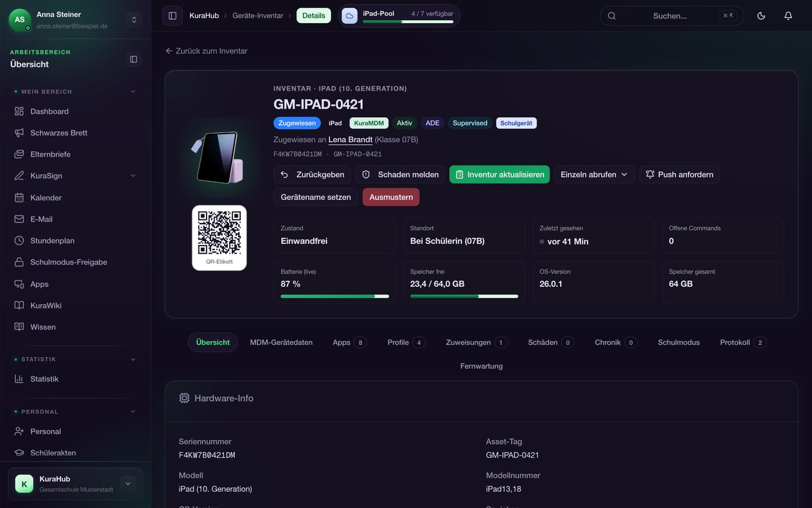The image size is (812, 508).
Task: Open Schülerakten graduation cap icon
Action: click(19, 452)
